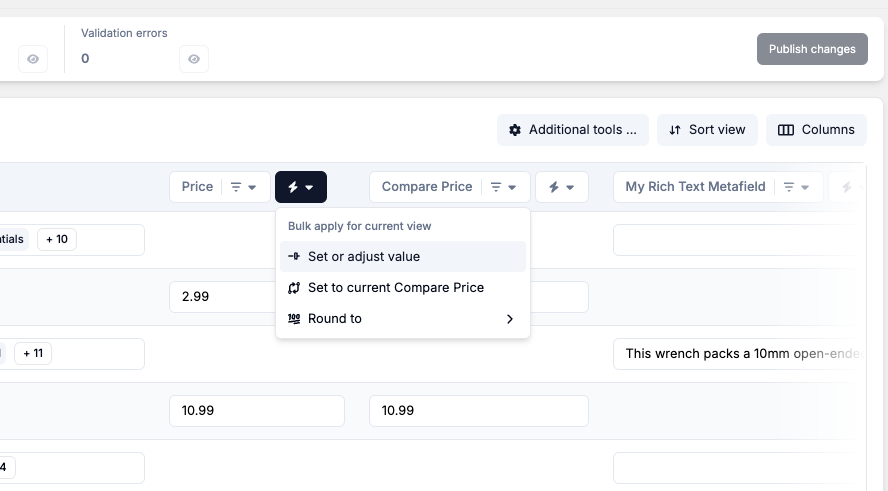The height and width of the screenshot is (491, 888).
Task: Toggle the leftmost eye icon in summary bar
Action: pyautogui.click(x=33, y=59)
